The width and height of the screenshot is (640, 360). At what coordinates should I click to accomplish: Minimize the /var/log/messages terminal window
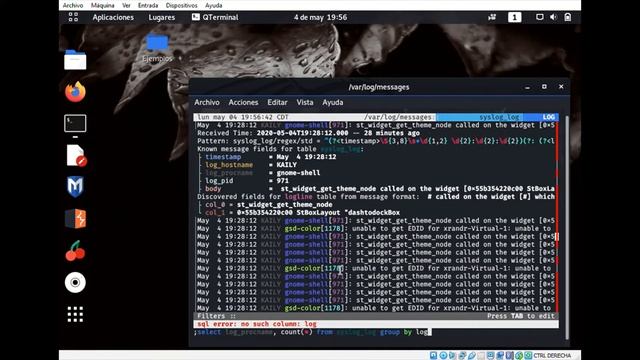coord(527,87)
